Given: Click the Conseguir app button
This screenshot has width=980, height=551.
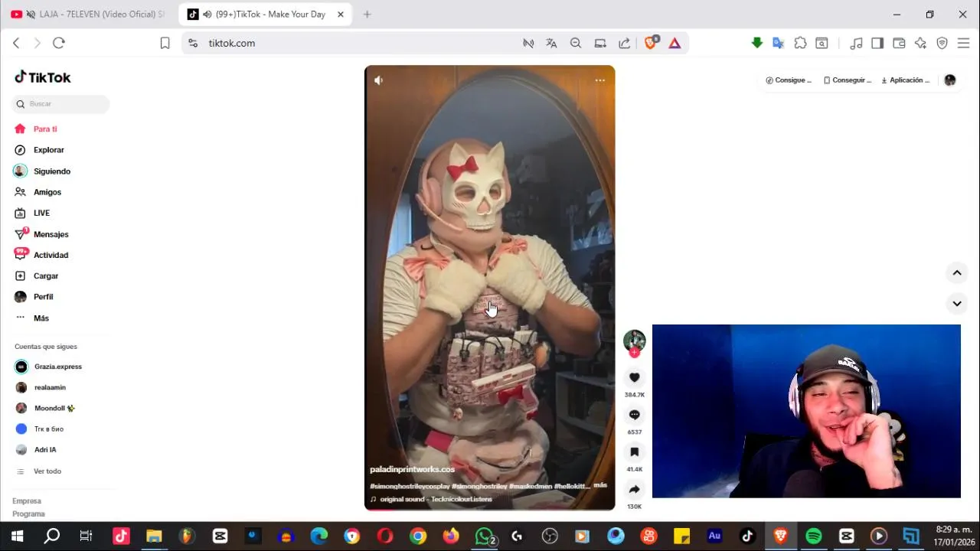Looking at the screenshot, I should (x=848, y=80).
